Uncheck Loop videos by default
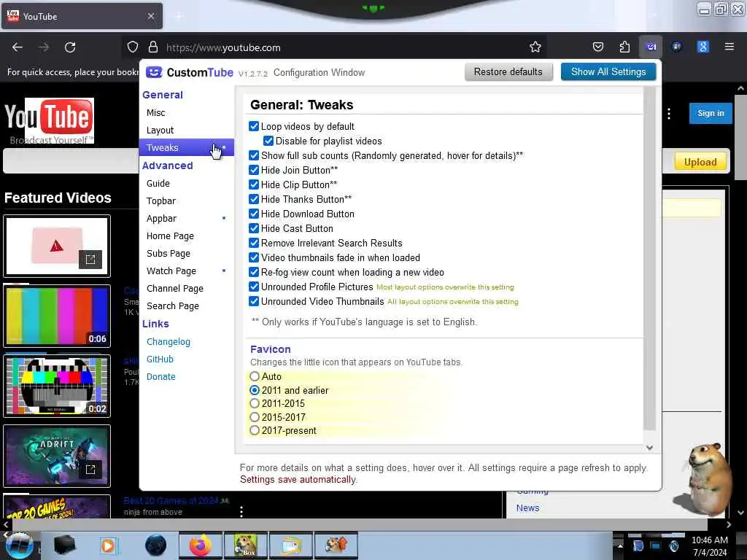This screenshot has height=560, width=747. 254,126
